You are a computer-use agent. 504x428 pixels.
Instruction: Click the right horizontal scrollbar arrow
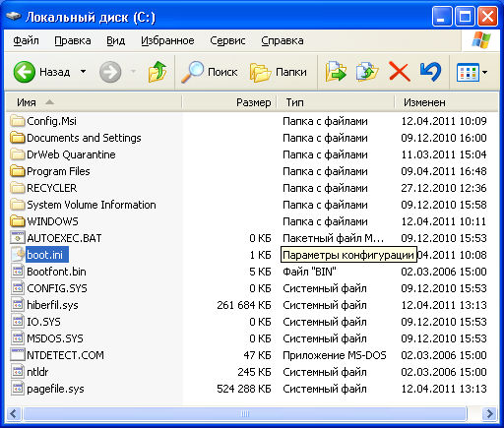pyautogui.click(x=490, y=413)
